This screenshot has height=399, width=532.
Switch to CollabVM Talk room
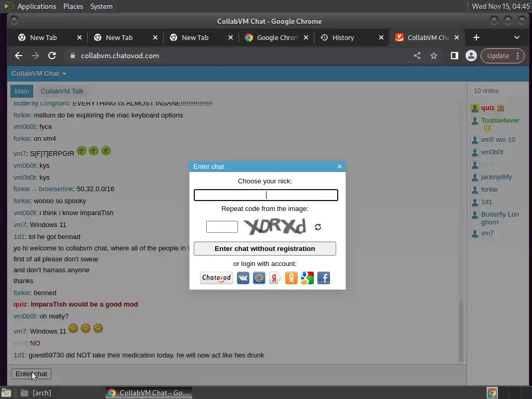pyautogui.click(x=62, y=91)
